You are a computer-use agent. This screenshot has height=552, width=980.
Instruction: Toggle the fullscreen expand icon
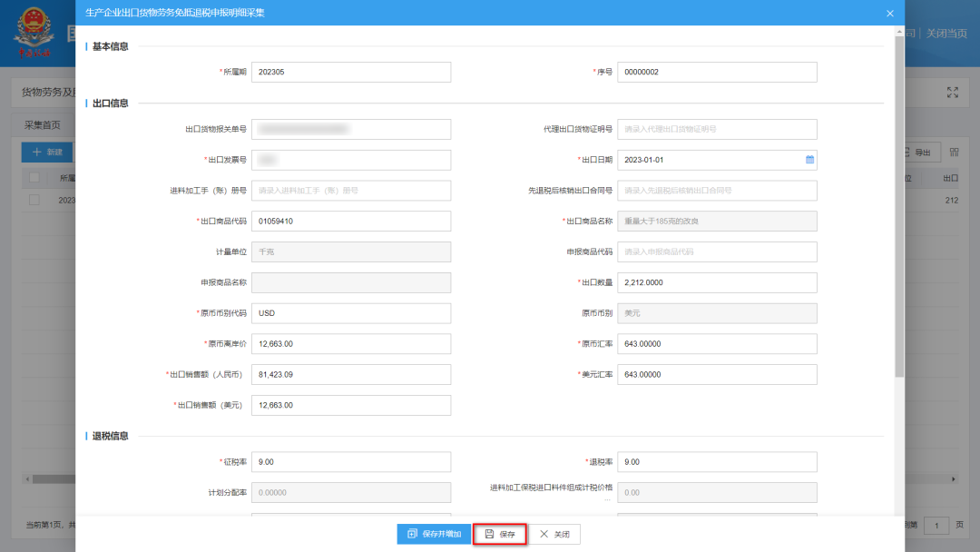coord(952,92)
